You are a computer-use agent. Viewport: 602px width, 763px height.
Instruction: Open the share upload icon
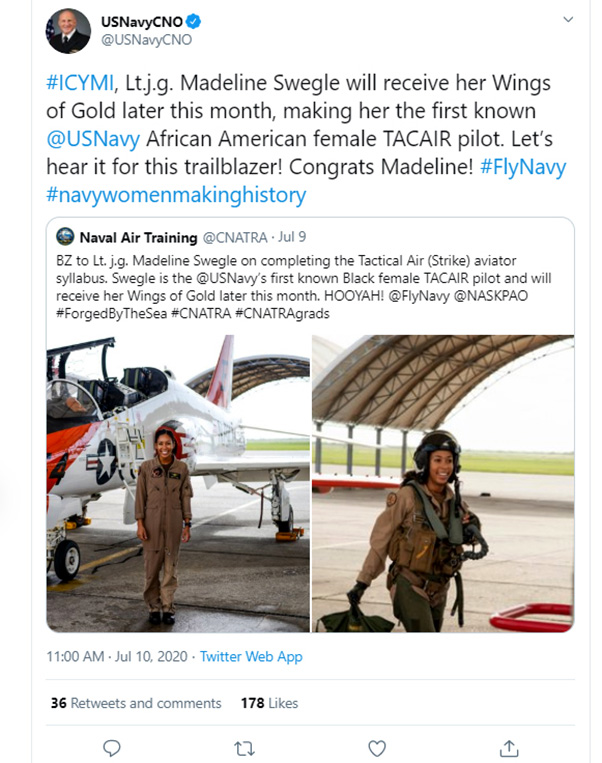(x=509, y=748)
